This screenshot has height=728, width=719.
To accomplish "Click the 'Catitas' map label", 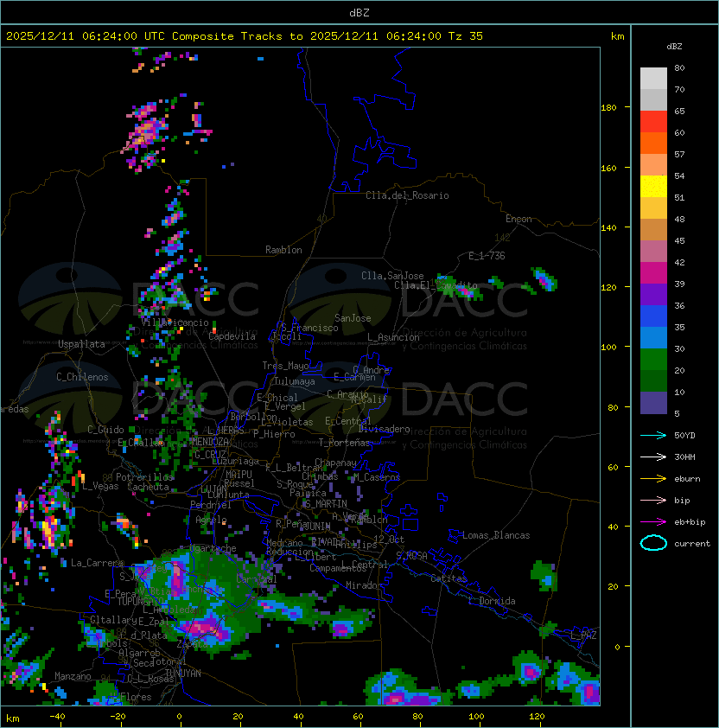I will [x=449, y=578].
